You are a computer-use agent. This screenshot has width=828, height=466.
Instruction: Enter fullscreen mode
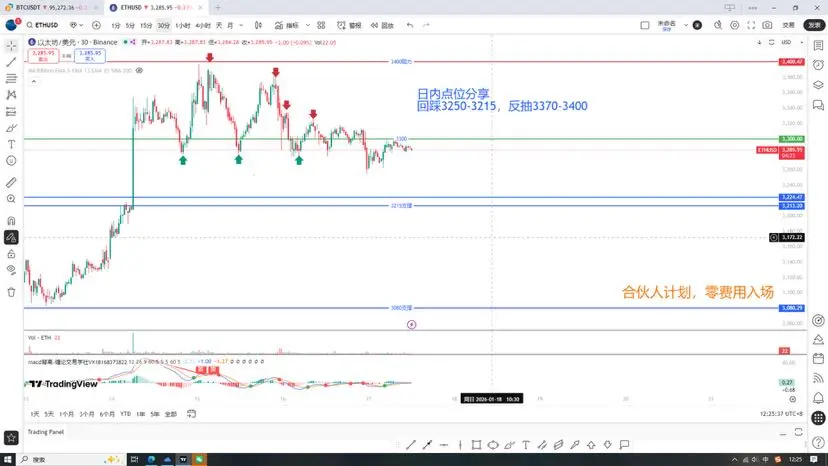751,25
